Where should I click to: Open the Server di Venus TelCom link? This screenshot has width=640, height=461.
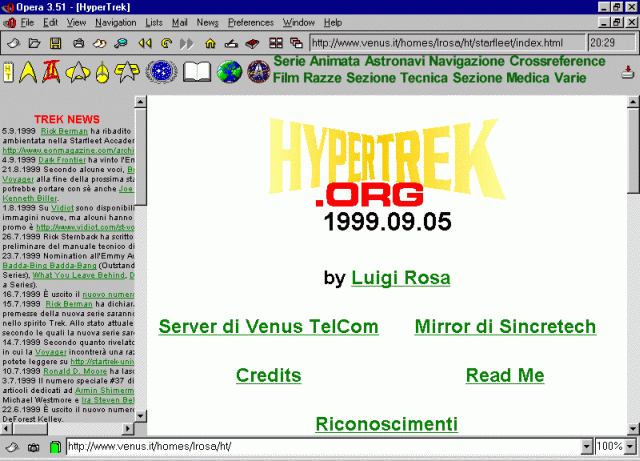coord(269,326)
